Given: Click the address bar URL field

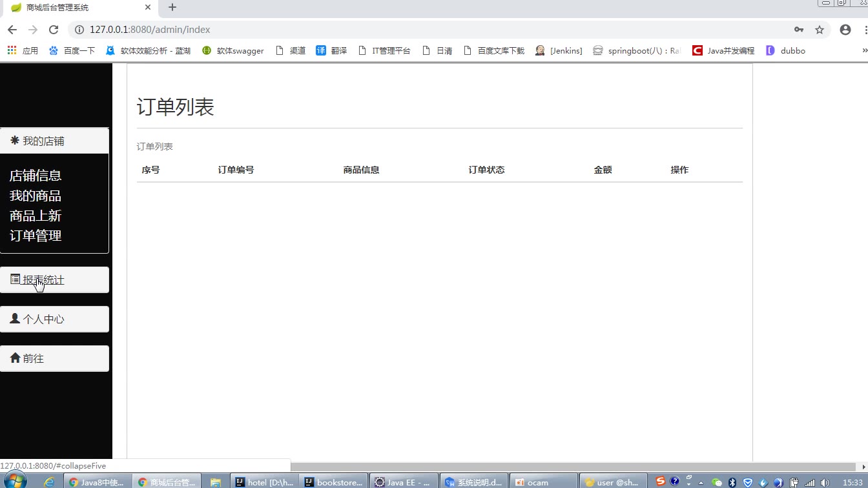Looking at the screenshot, I should click(x=387, y=30).
